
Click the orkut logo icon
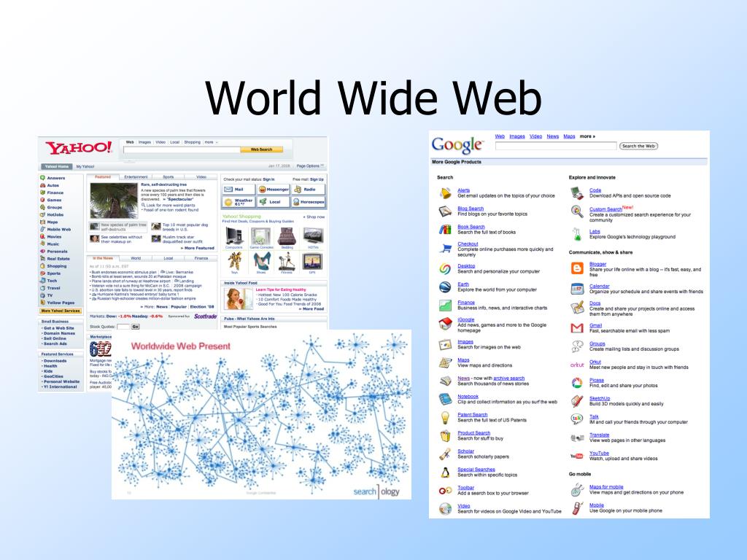click(x=577, y=365)
